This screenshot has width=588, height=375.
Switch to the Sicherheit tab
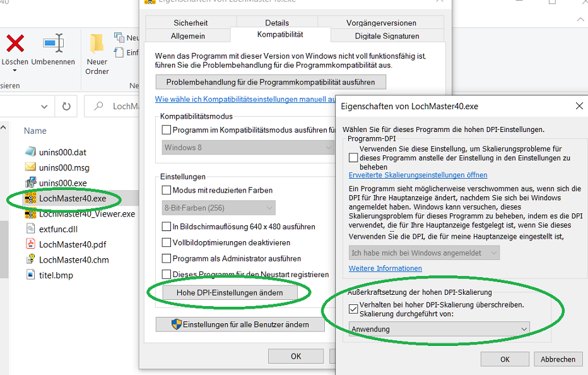click(x=191, y=23)
